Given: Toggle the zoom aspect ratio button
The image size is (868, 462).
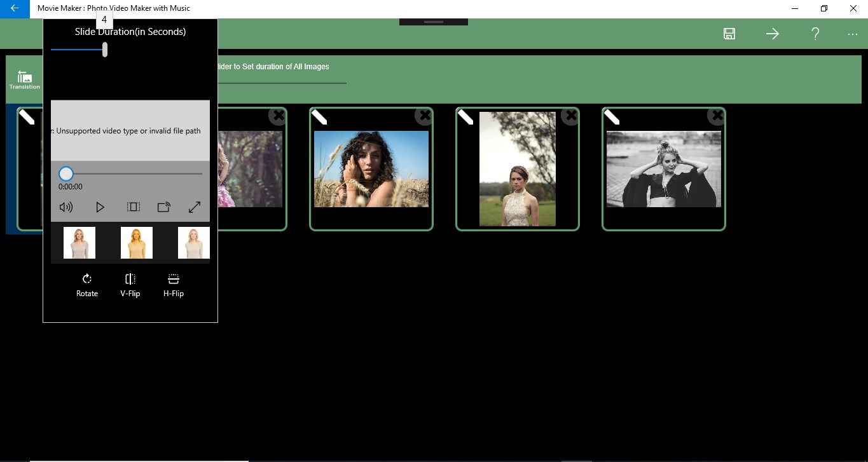Looking at the screenshot, I should (133, 207).
